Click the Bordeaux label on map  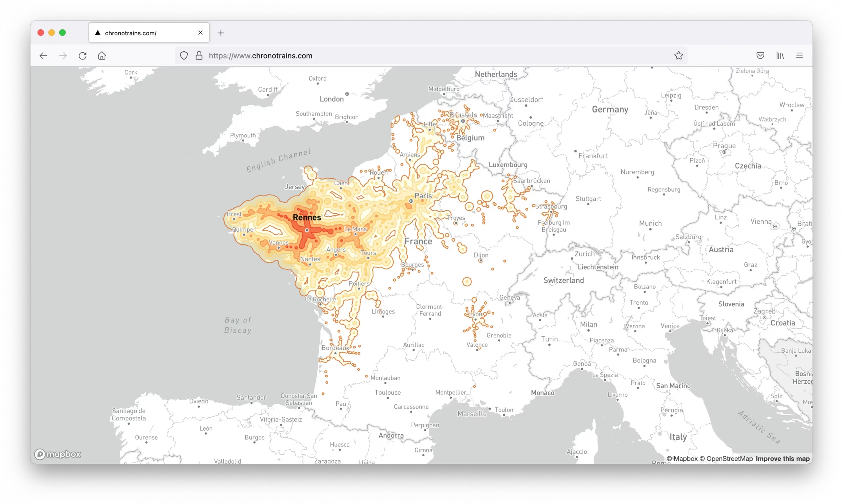click(335, 348)
